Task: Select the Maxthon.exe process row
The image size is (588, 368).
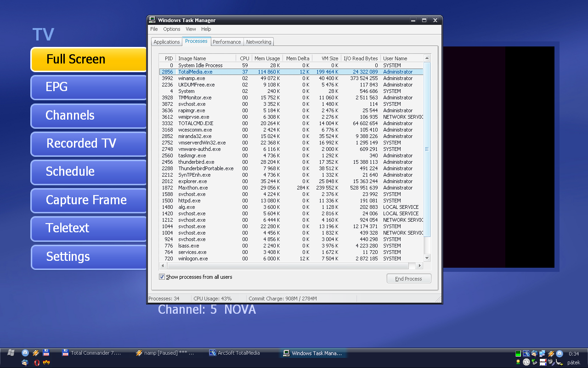Action: pyautogui.click(x=291, y=188)
